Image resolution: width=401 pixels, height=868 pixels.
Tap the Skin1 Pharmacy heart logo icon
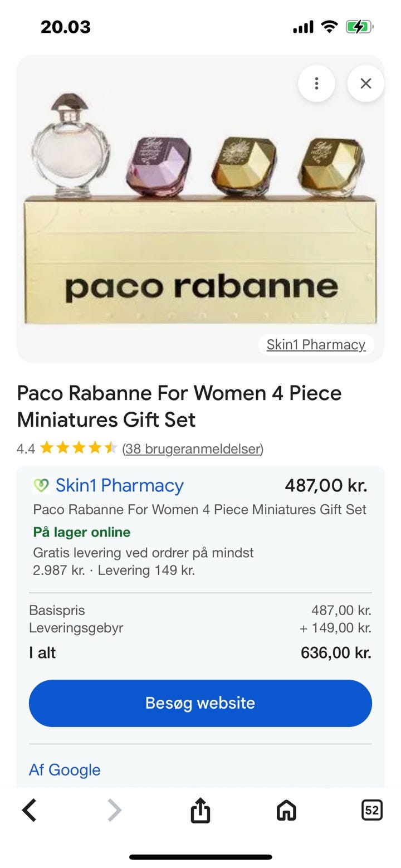tap(41, 485)
